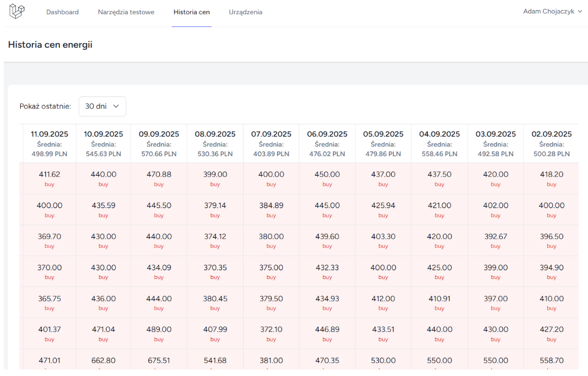Click average 545.63 PLN value

(x=103, y=154)
